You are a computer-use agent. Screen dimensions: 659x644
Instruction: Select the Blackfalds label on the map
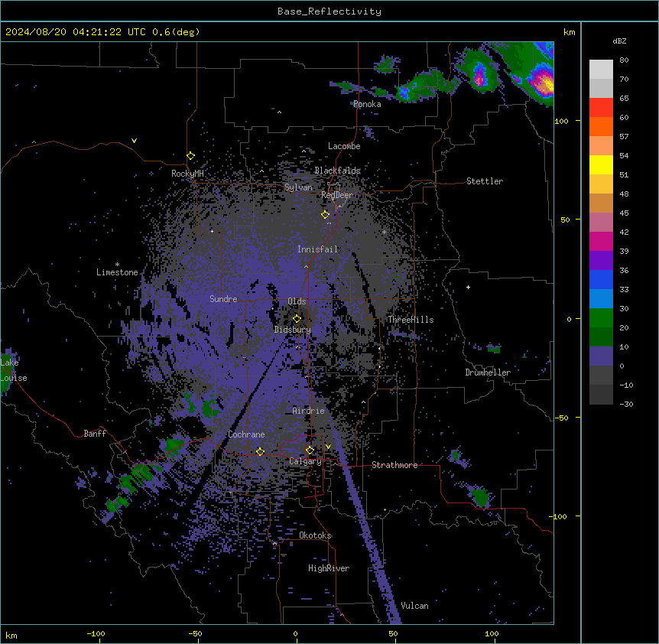pos(337,171)
